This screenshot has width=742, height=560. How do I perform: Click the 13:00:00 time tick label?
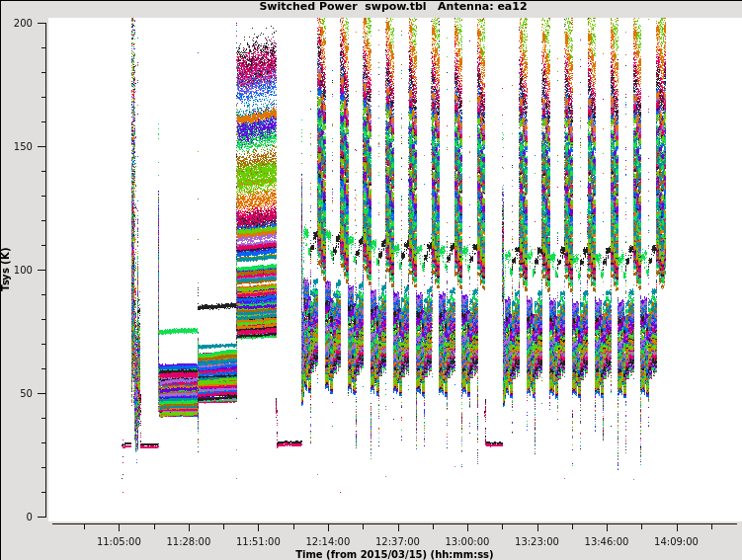pyautogui.click(x=467, y=541)
